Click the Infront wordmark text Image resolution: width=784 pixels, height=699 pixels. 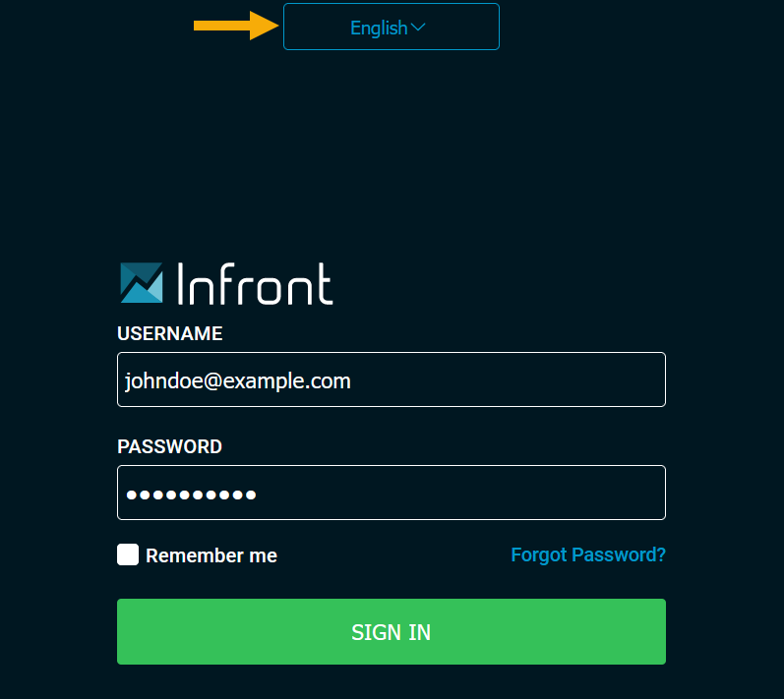coord(255,283)
